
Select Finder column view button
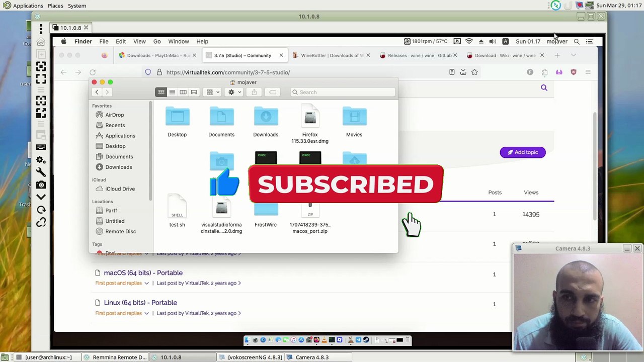point(183,92)
